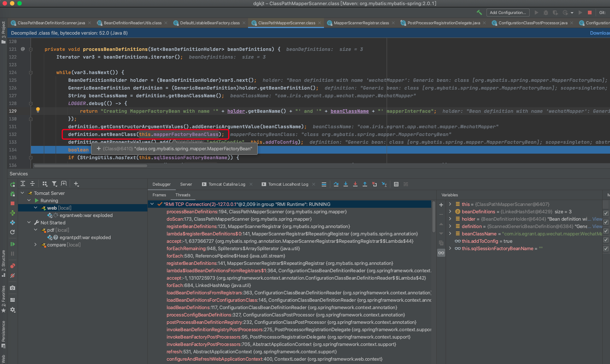Stop the server with red square in Services
Viewport: 610px width, 364px height.
pyautogui.click(x=13, y=203)
